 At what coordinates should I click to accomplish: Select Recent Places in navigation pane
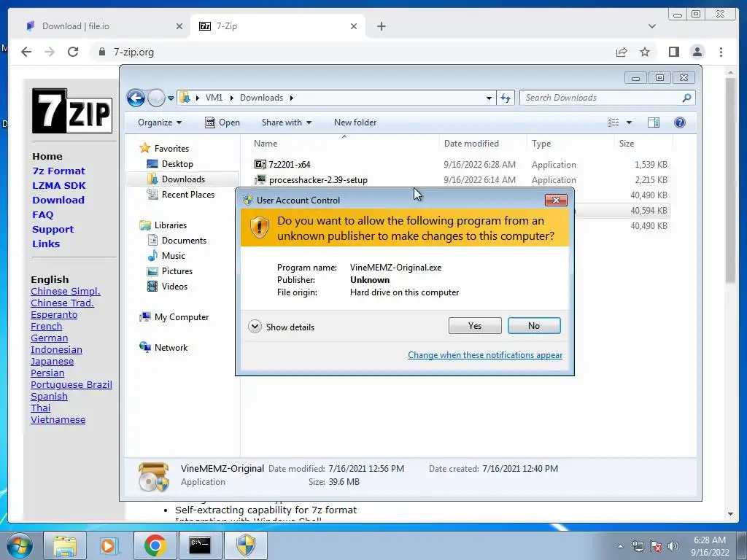click(x=181, y=194)
